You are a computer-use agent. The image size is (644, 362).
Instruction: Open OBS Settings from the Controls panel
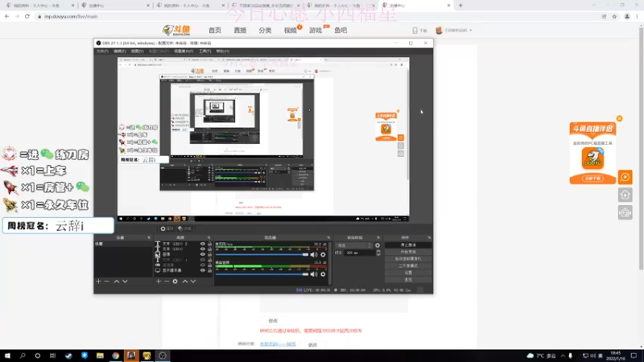408,273
